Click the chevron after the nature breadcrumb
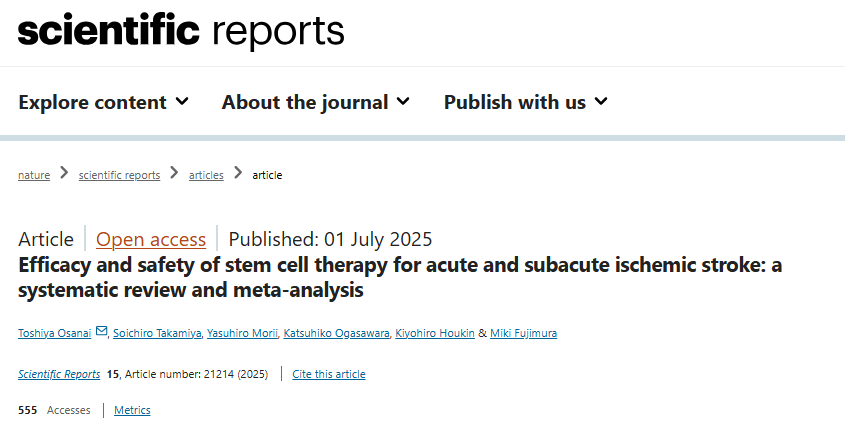The image size is (845, 436). pos(64,174)
